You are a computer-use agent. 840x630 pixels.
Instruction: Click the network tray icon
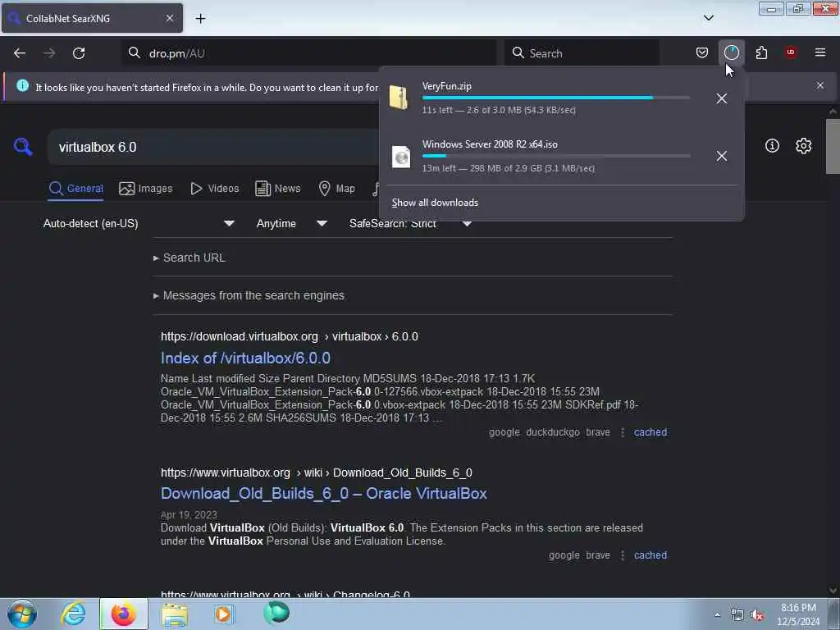(x=737, y=615)
